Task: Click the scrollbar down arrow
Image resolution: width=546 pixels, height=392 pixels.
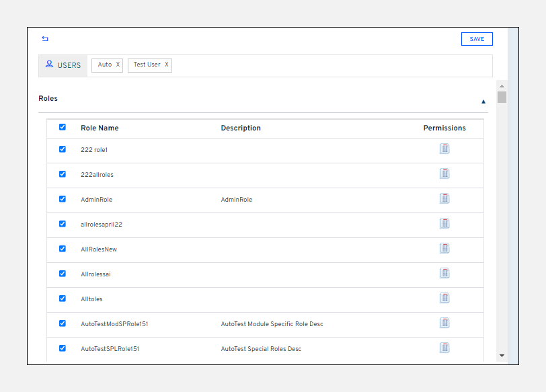Action: point(501,355)
